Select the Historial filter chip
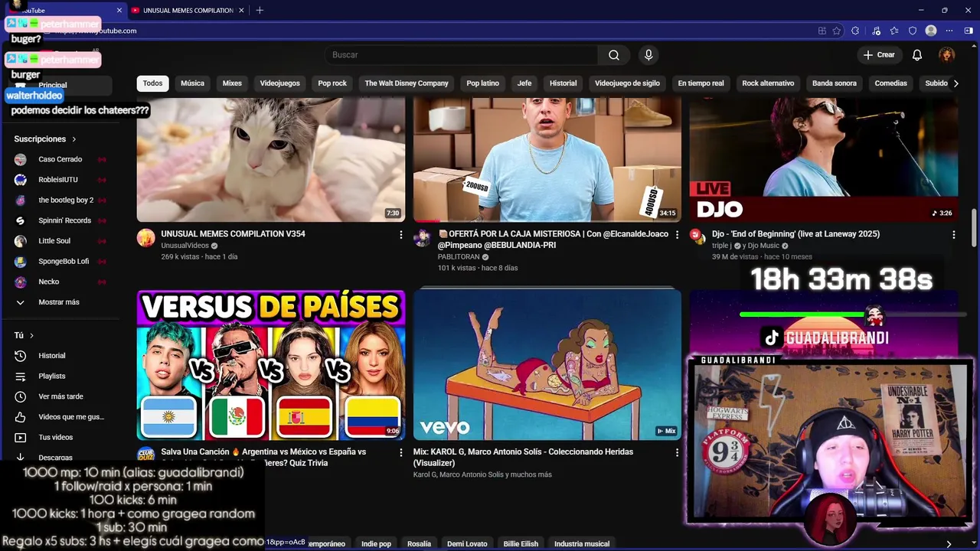Screen dimensions: 980x551 (x=563, y=83)
